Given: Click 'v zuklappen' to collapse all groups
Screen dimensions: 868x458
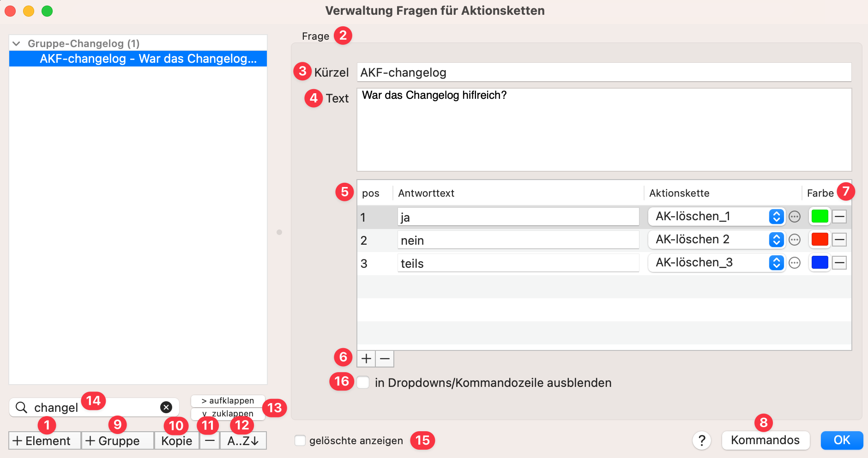Looking at the screenshot, I should [x=228, y=414].
